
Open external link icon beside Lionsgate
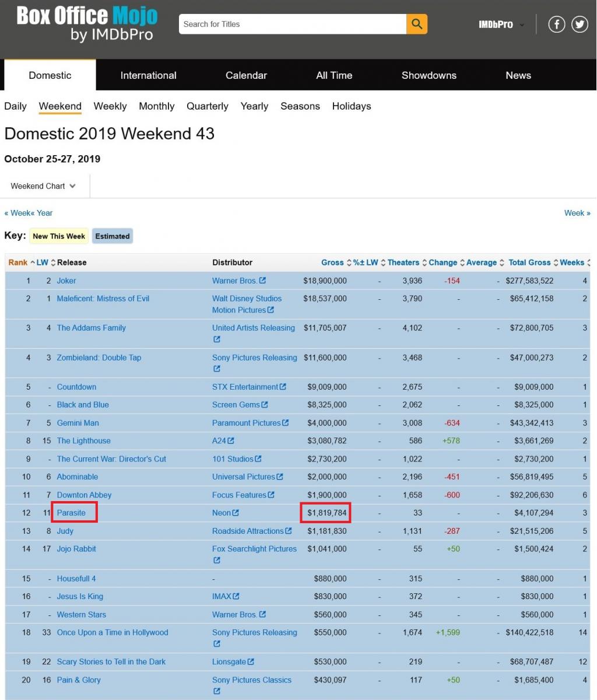point(251,662)
